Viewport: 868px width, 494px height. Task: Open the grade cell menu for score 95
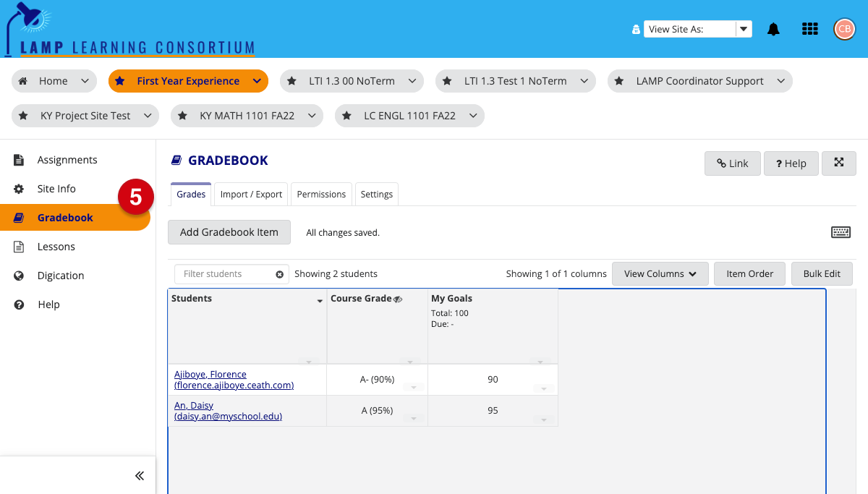coord(543,420)
